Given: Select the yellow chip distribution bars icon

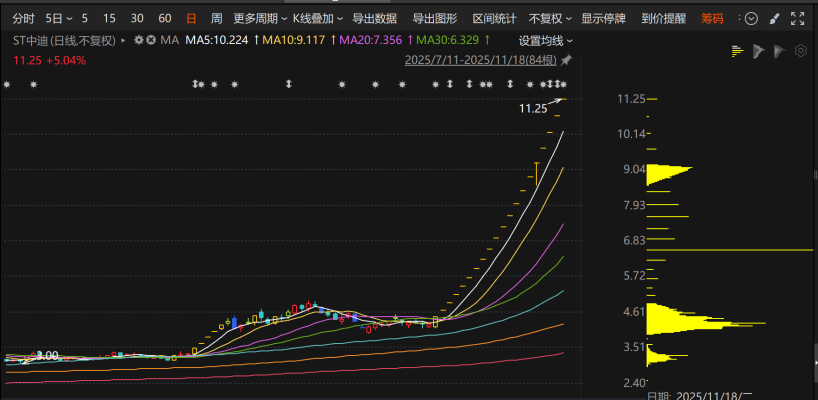Looking at the screenshot, I should (737, 51).
